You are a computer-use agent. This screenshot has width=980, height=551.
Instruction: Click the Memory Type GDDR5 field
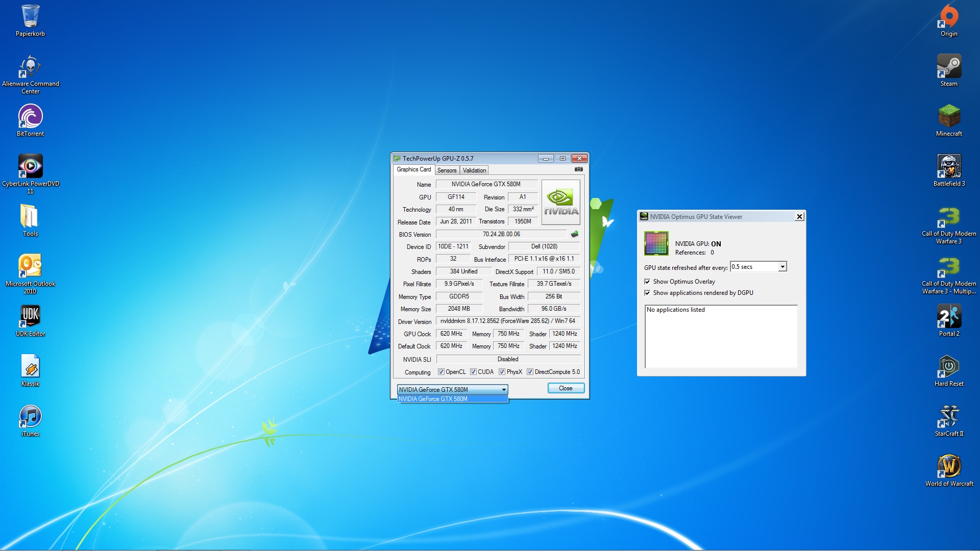[459, 296]
